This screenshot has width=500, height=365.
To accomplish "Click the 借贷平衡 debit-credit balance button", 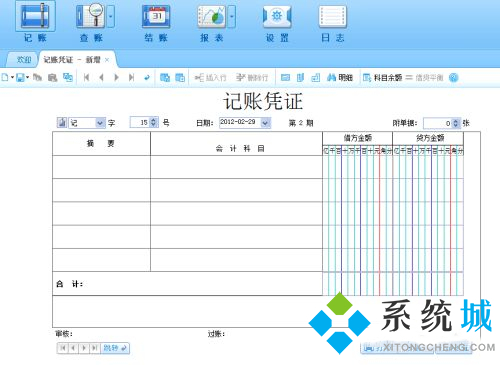I will click(424, 78).
